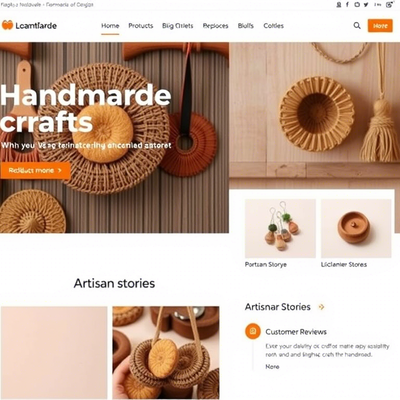
Task: Click the Facebook icon in top bar
Action: 347,5
